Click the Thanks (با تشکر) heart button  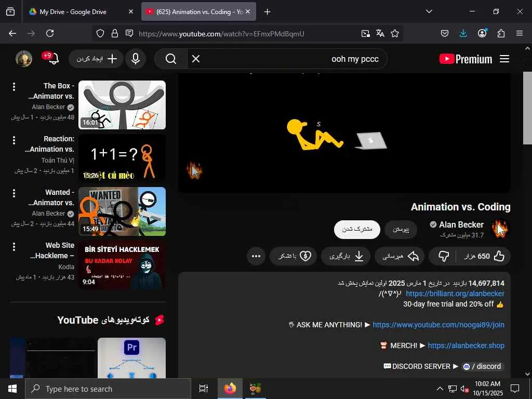click(293, 256)
